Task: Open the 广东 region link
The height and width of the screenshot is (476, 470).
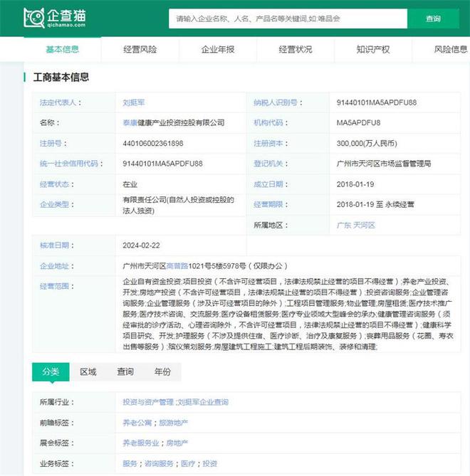Action: click(x=344, y=226)
